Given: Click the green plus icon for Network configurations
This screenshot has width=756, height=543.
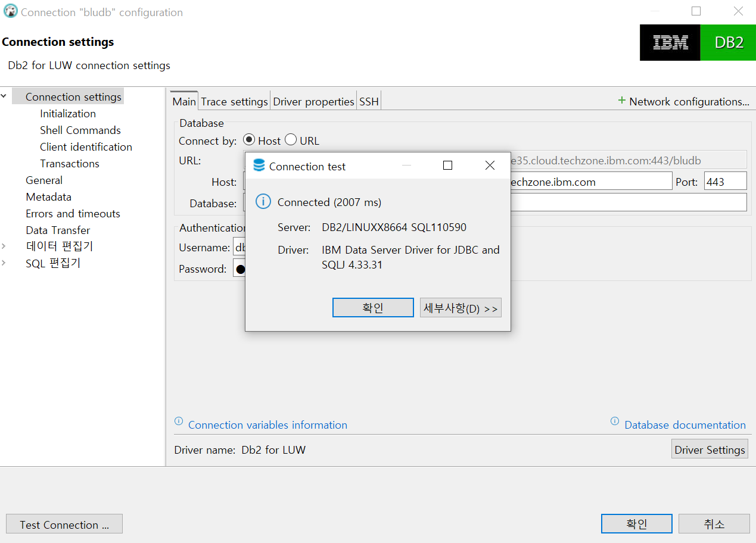Looking at the screenshot, I should coord(622,101).
